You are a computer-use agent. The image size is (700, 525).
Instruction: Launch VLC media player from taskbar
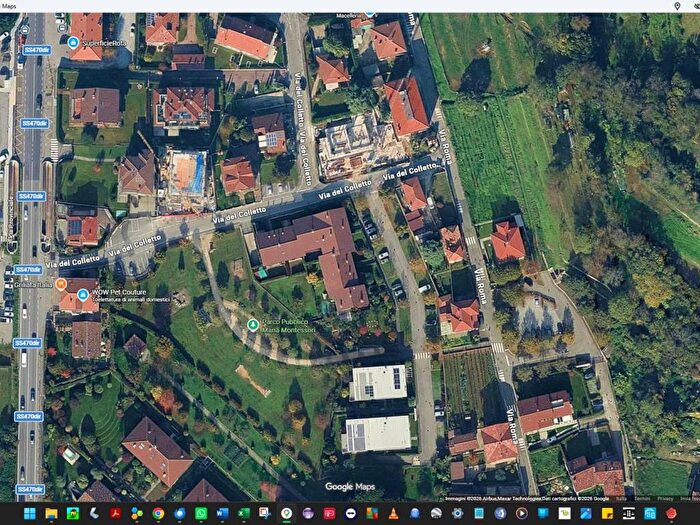coord(393,513)
